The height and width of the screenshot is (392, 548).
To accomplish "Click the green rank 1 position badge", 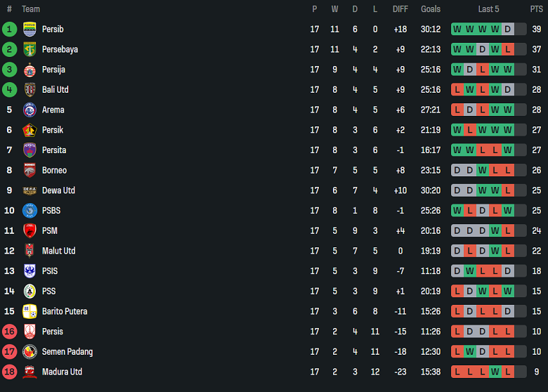I will coord(9,30).
